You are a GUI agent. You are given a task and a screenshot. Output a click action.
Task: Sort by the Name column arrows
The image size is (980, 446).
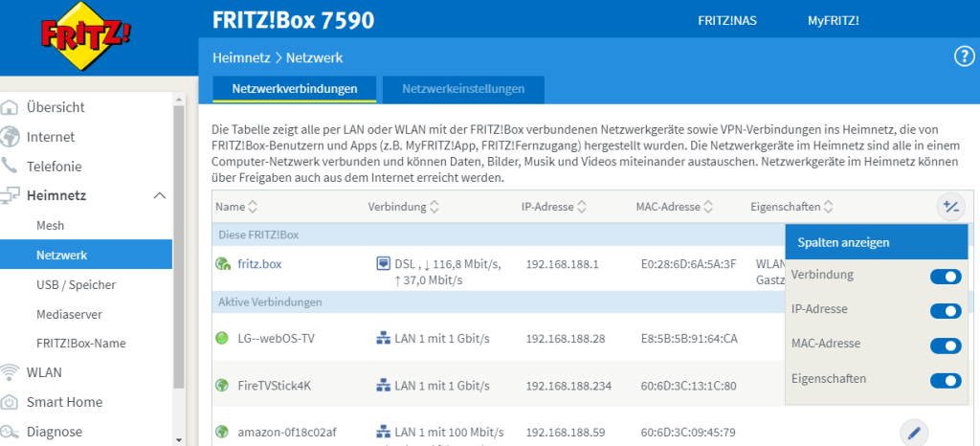pos(253,207)
